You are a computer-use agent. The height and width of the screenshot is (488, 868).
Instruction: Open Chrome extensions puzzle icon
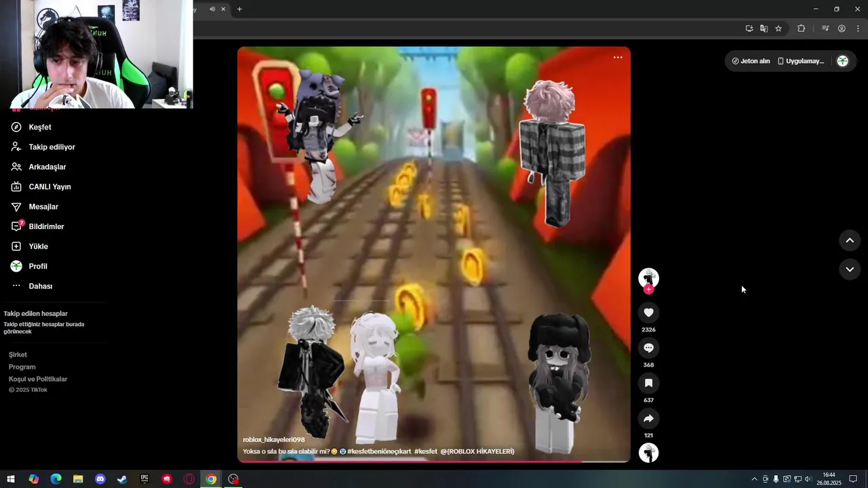[x=802, y=28]
